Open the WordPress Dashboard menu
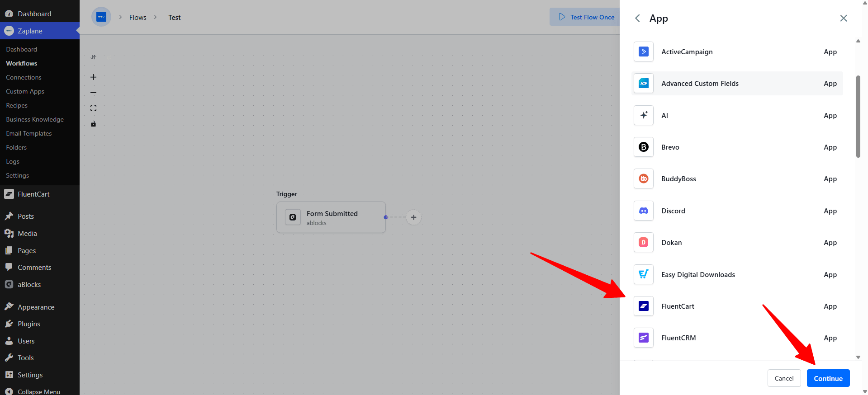This screenshot has width=868, height=395. [x=40, y=14]
